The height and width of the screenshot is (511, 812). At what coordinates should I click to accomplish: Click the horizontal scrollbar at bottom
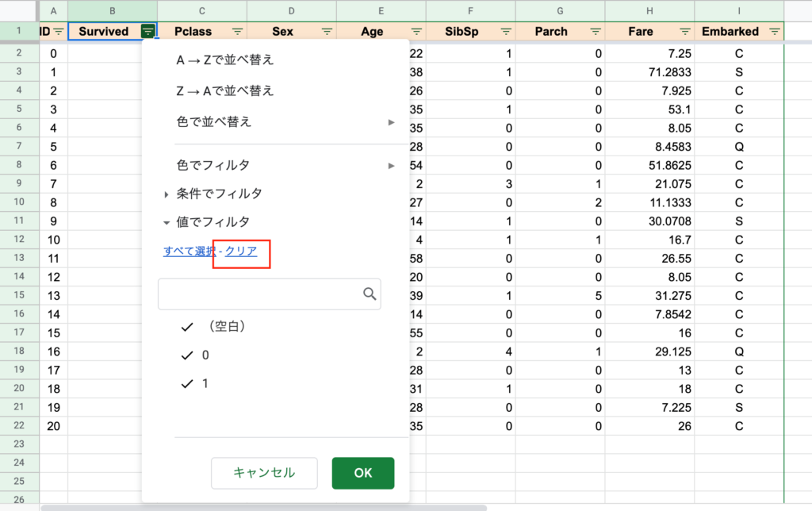click(264, 507)
